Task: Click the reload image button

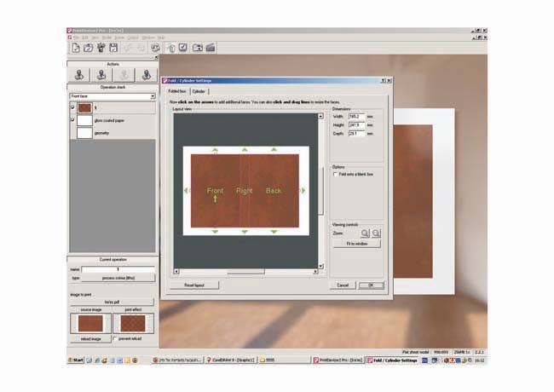Action: tap(91, 338)
